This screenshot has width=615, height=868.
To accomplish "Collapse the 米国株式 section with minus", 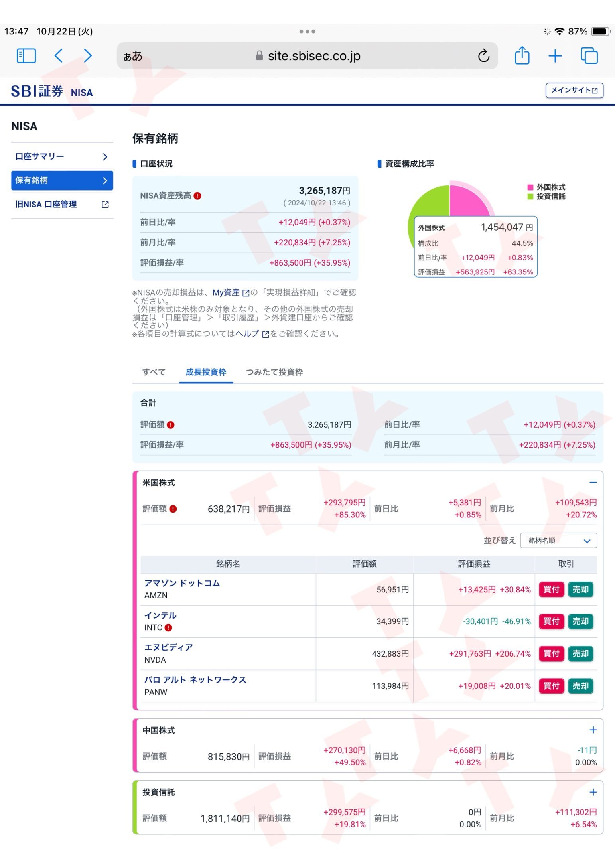I will tap(593, 483).
